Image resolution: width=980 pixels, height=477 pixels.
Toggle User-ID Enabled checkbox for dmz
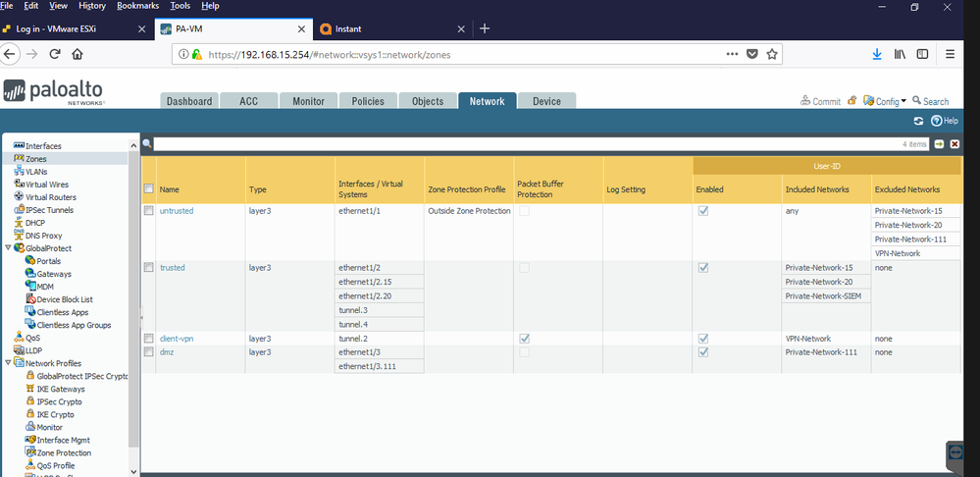(x=703, y=352)
